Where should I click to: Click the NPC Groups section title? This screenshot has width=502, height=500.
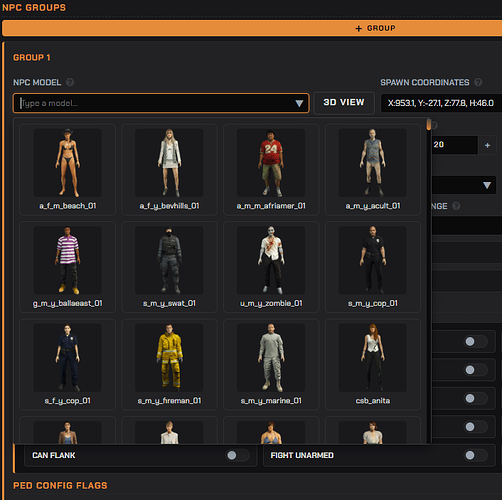point(34,7)
